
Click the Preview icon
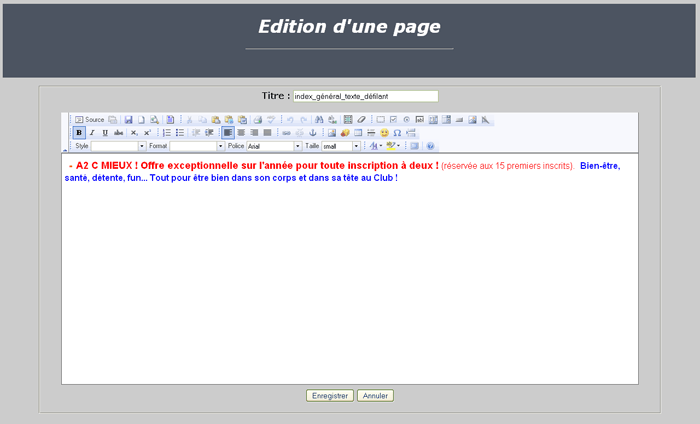tap(154, 120)
